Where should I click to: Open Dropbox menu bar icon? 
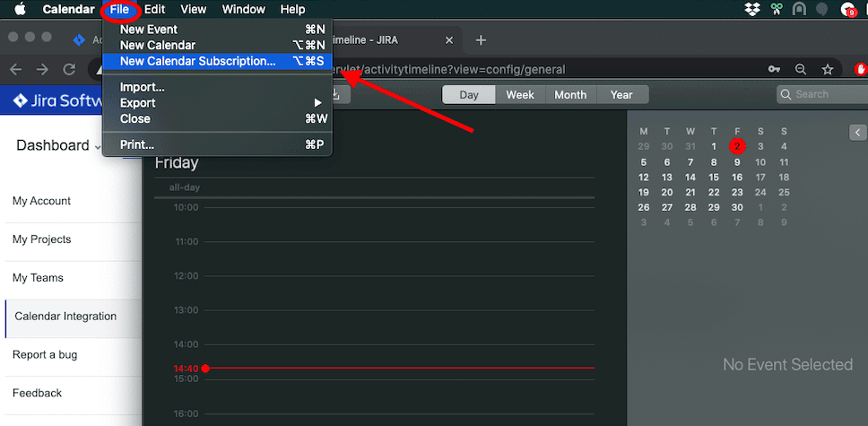coord(752,9)
